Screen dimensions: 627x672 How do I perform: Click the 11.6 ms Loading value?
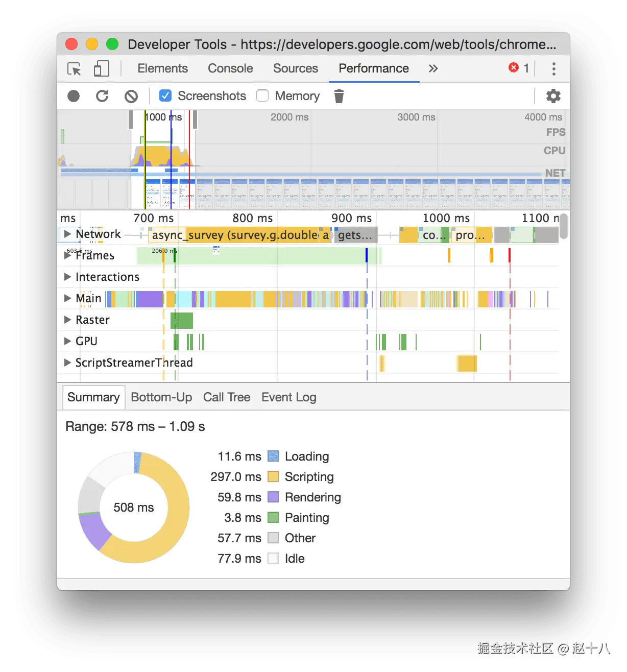[239, 456]
